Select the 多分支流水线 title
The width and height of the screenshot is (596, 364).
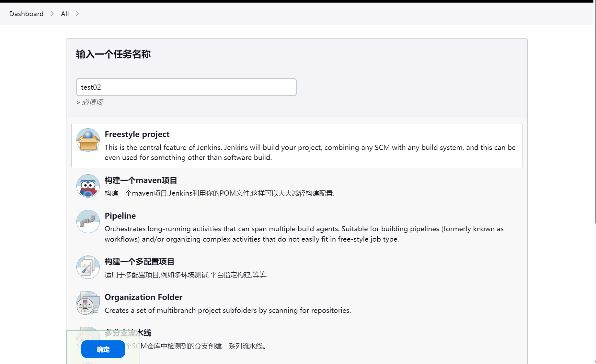(128, 333)
